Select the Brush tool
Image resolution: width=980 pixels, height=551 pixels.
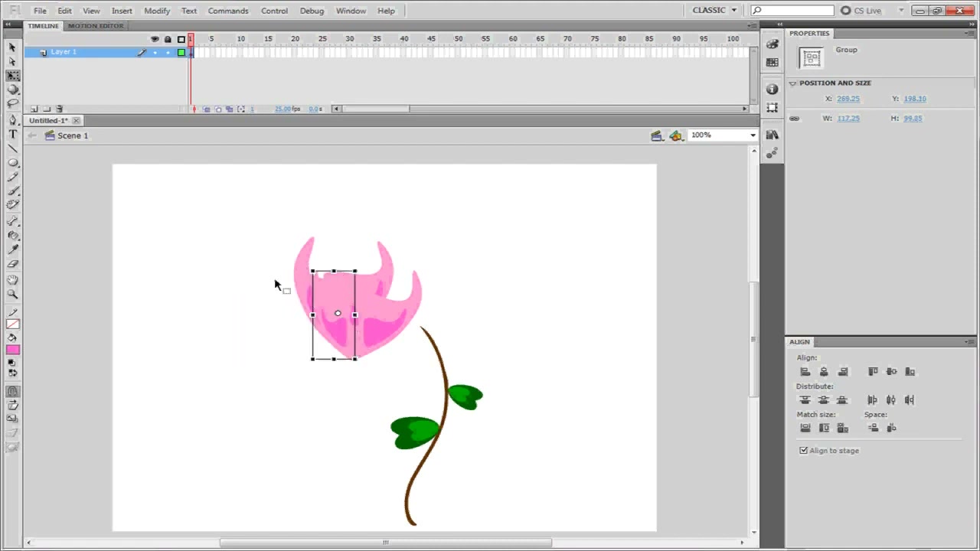[x=12, y=191]
